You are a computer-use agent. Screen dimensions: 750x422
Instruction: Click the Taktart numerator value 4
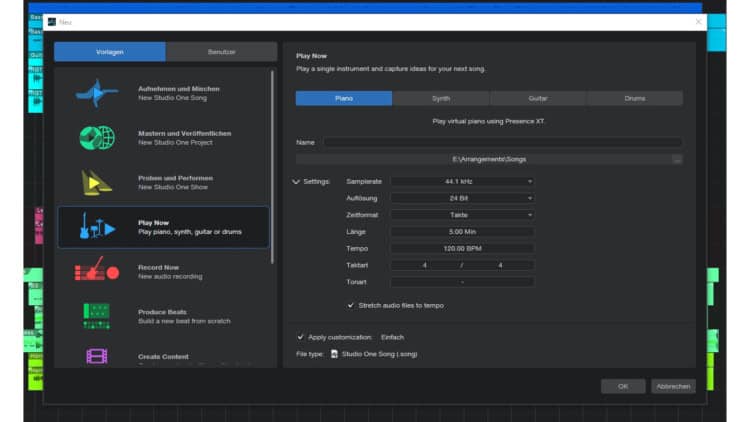425,265
